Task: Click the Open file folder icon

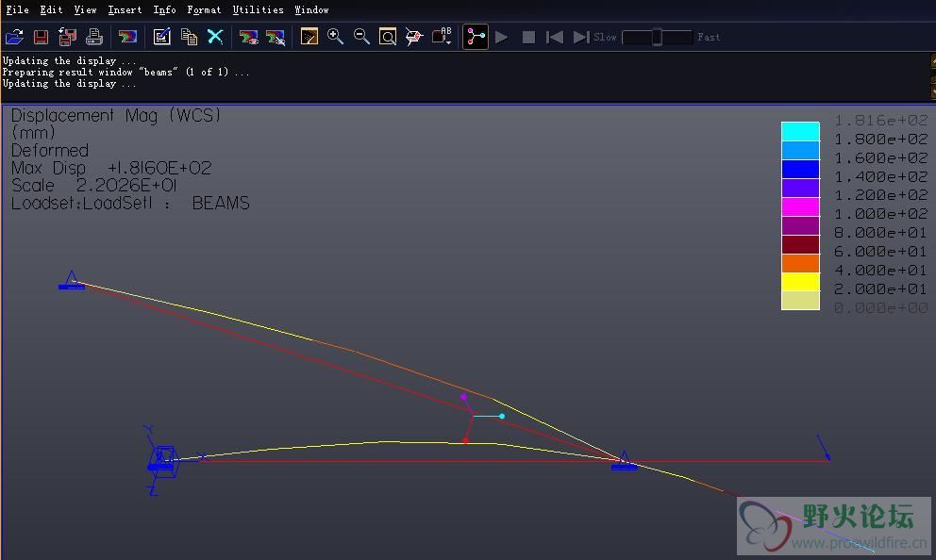Action: (x=14, y=37)
